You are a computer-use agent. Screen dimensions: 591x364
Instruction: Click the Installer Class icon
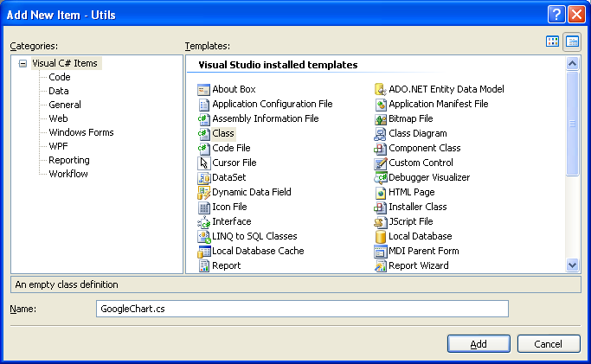(x=381, y=207)
